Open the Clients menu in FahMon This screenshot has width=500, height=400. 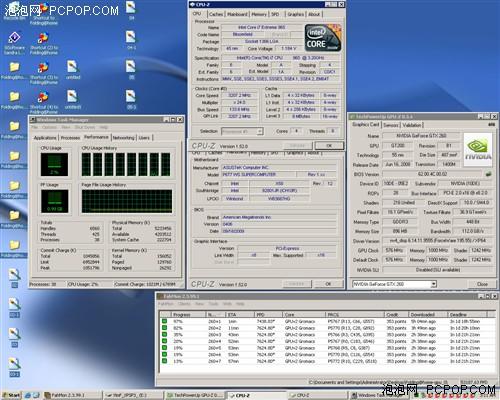tap(184, 304)
